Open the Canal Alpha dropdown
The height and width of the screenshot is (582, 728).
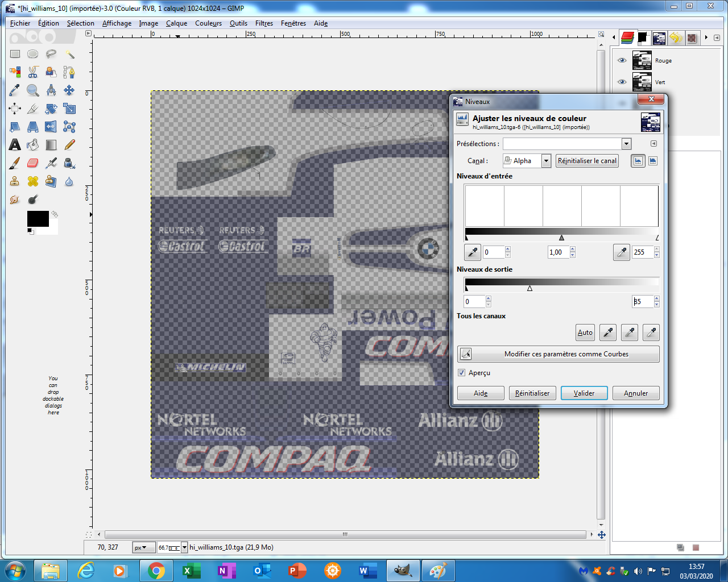546,161
